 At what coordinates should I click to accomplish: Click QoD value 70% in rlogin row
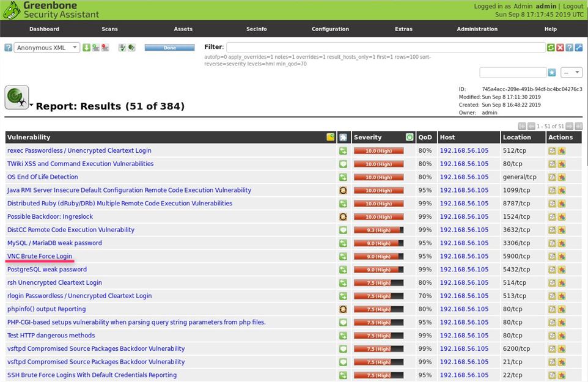pos(425,296)
